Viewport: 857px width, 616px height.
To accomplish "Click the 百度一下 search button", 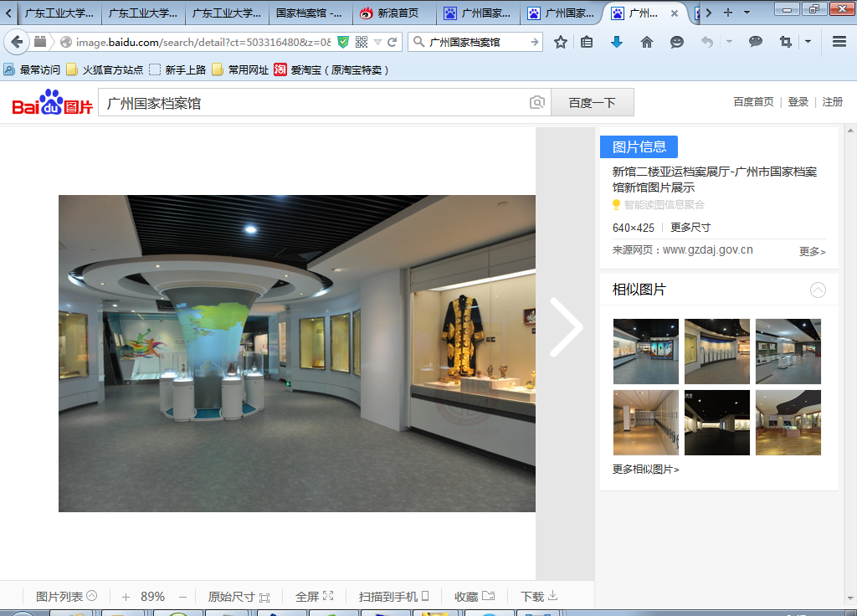I will [592, 103].
